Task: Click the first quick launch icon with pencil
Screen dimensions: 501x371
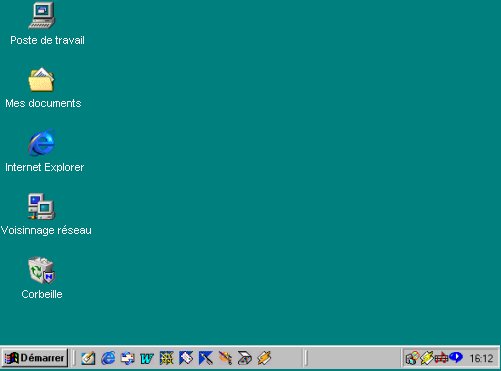Action: coord(88,358)
